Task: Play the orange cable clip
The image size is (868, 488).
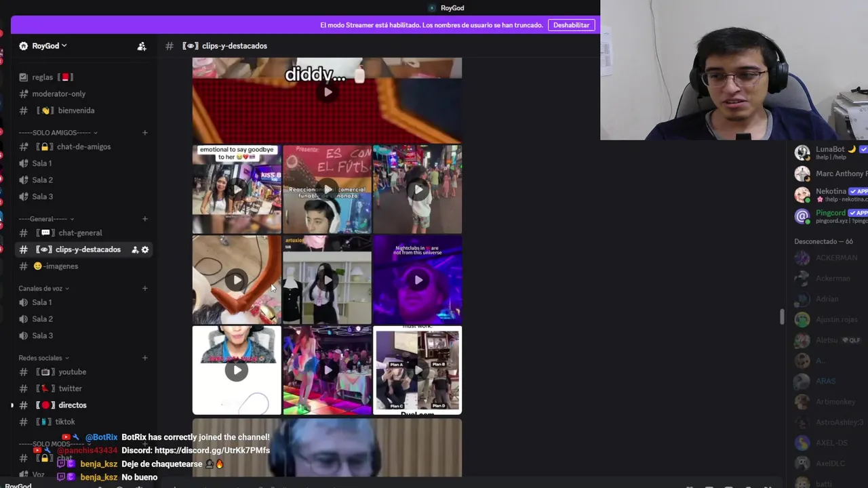Action: click(237, 280)
